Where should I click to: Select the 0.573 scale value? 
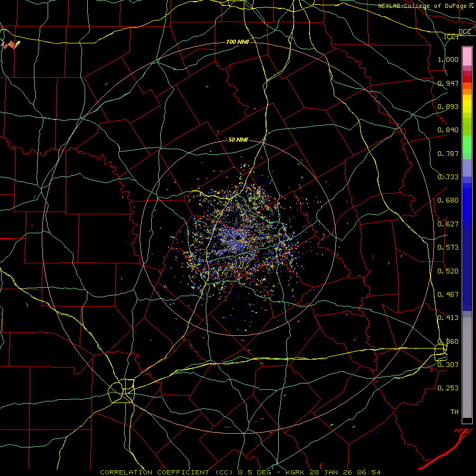click(x=448, y=248)
